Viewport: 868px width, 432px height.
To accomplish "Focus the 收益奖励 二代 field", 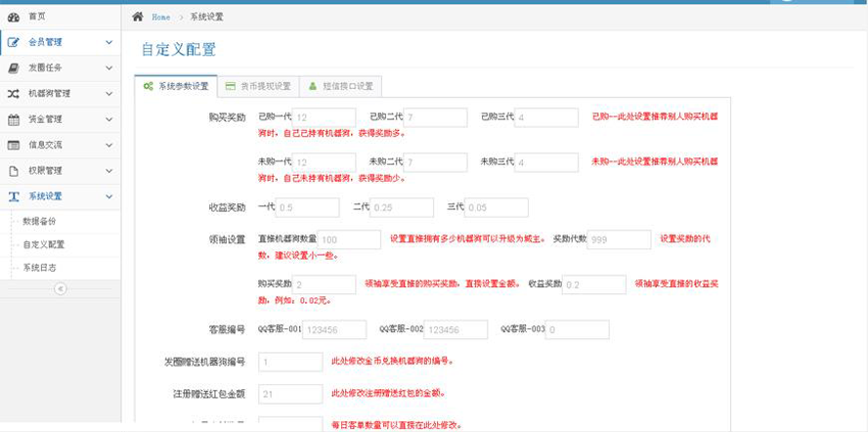I will pyautogui.click(x=402, y=207).
